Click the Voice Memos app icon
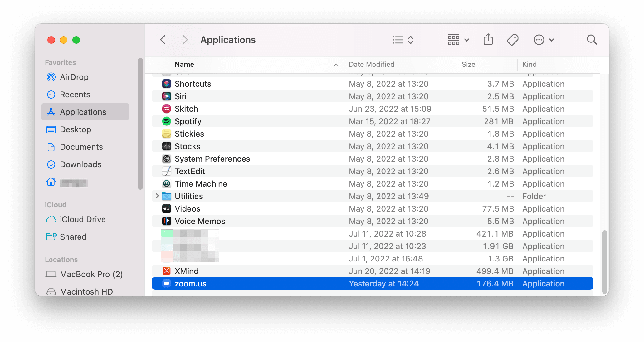Image resolution: width=644 pixels, height=342 pixels. tap(167, 221)
